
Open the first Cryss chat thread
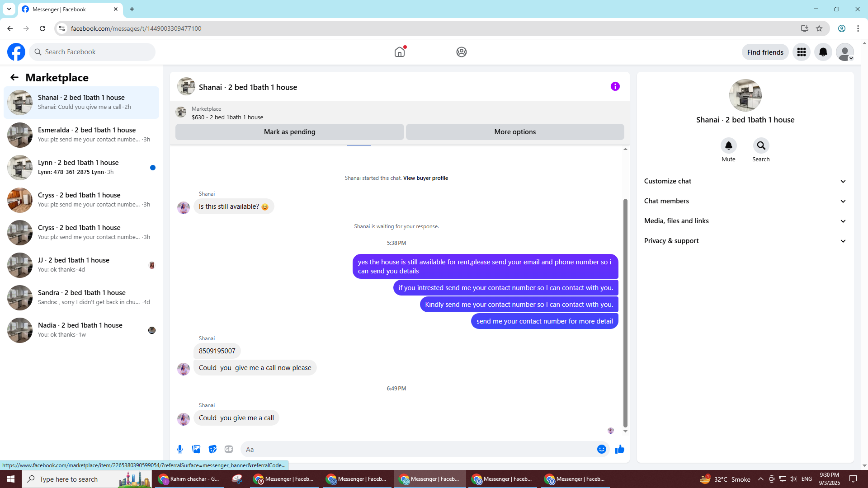[x=81, y=200]
